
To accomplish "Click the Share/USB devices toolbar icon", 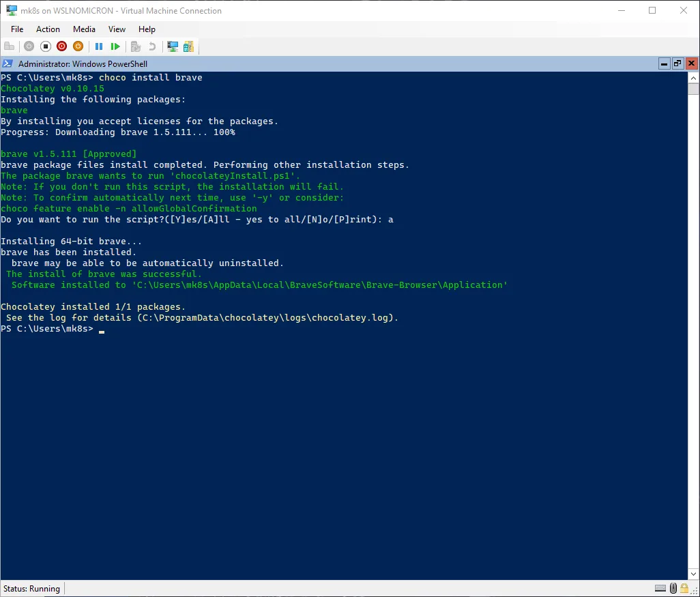I will click(188, 46).
